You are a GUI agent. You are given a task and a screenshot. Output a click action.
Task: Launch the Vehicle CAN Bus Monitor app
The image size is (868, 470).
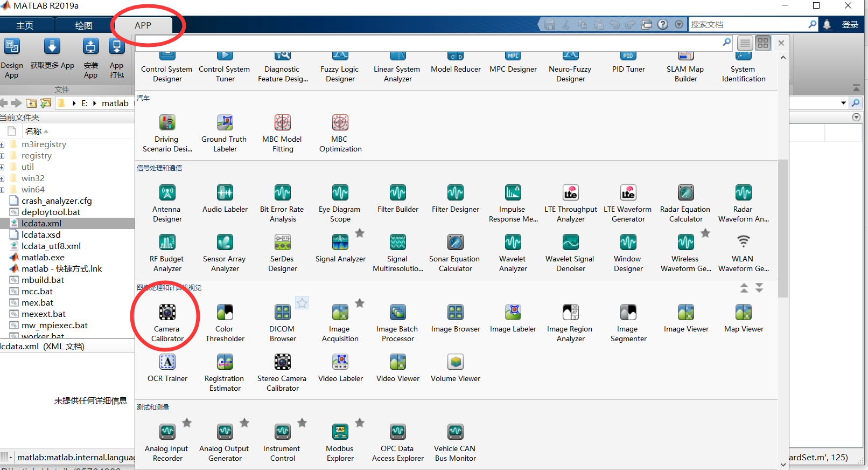[456, 443]
